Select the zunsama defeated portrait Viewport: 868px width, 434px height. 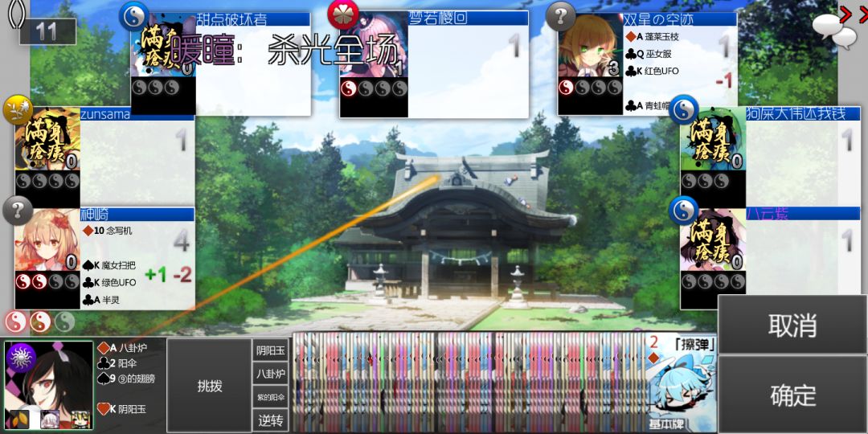(x=47, y=140)
